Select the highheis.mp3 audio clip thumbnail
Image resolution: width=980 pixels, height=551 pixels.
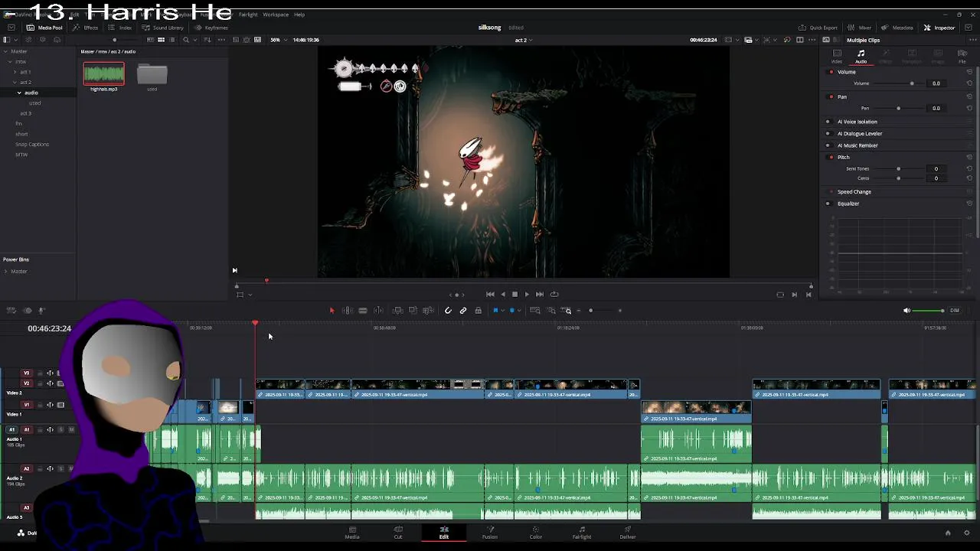pyautogui.click(x=104, y=74)
